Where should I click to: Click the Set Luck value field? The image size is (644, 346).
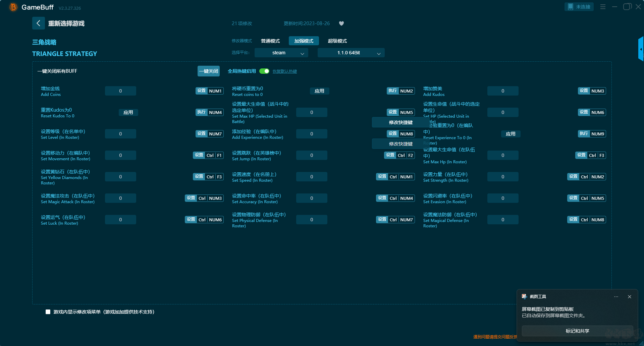[x=120, y=220]
